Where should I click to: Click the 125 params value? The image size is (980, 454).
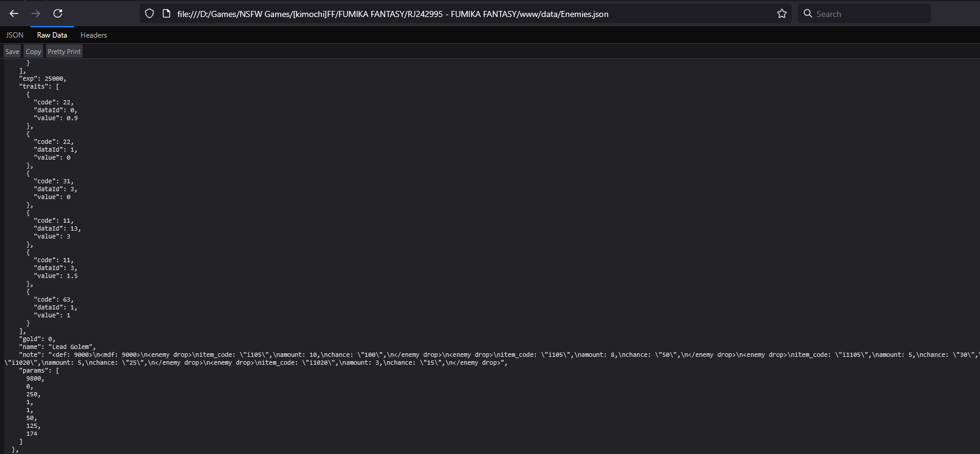click(33, 426)
